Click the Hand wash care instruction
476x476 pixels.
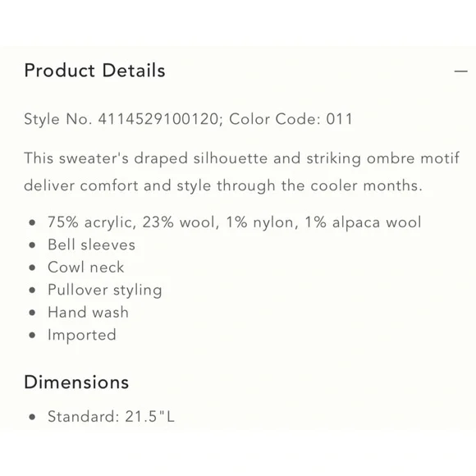click(x=88, y=313)
